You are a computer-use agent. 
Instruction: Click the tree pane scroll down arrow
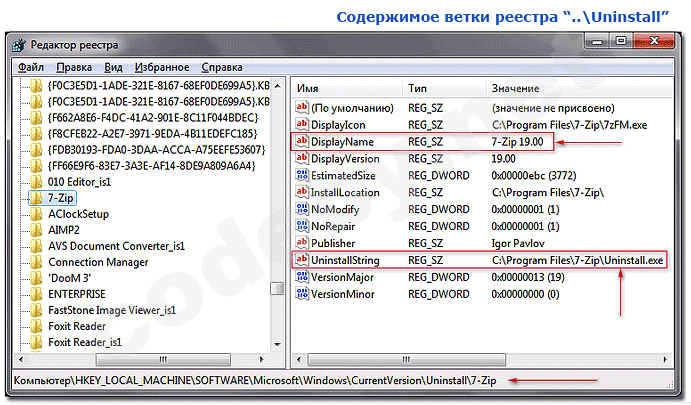coord(277,344)
